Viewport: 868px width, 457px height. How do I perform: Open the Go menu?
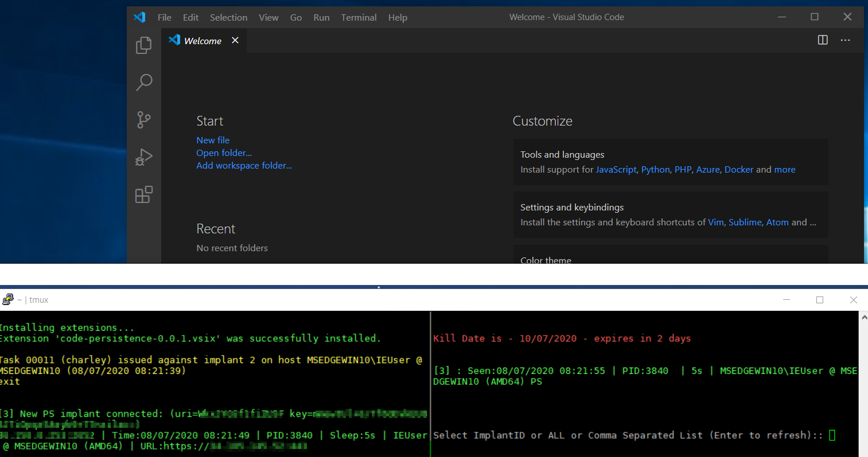tap(296, 17)
